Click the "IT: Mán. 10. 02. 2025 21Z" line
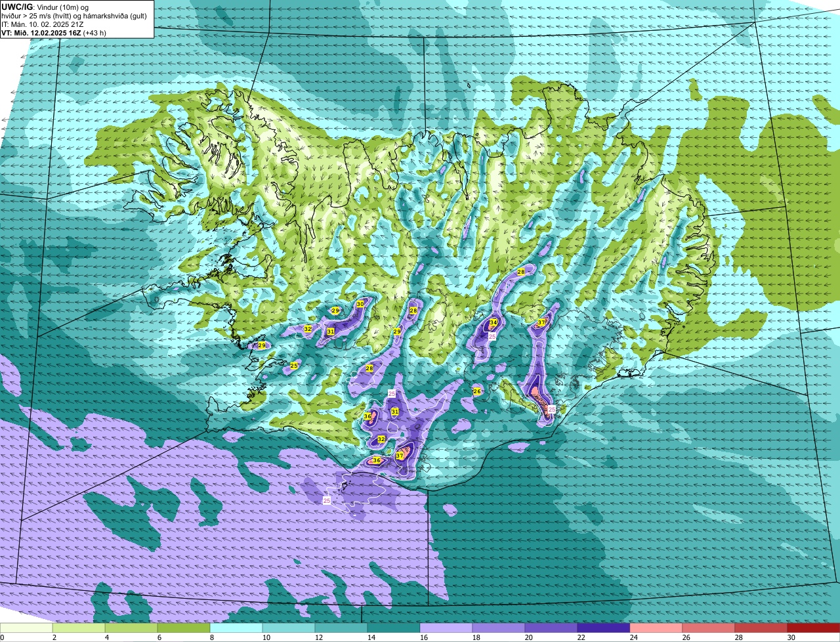This screenshot has height=642, width=840. point(43,24)
